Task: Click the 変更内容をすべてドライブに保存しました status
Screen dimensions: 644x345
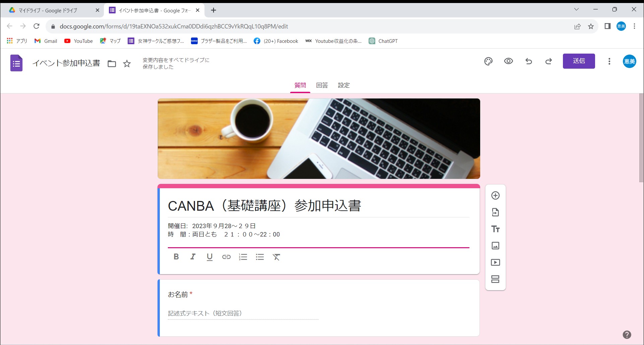Action: coord(176,63)
